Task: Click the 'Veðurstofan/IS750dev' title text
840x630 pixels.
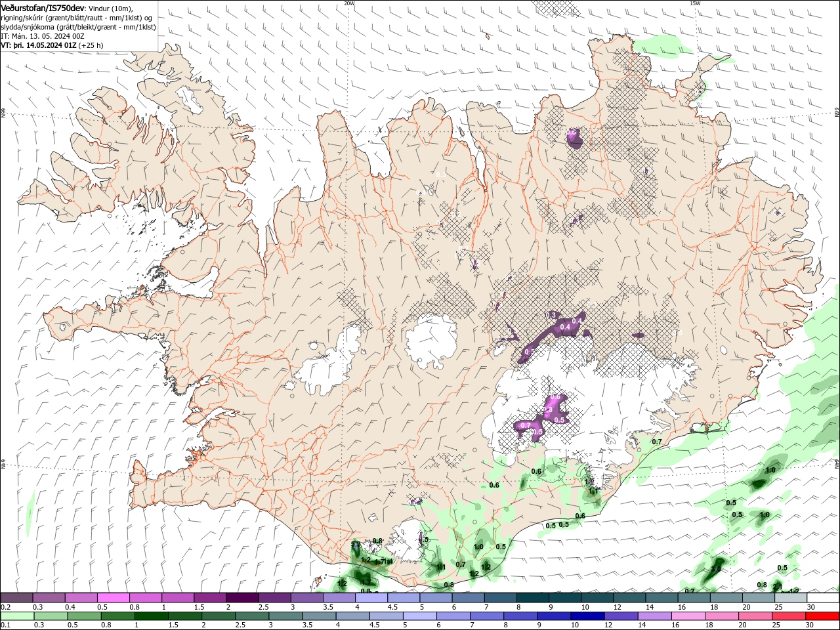Action: [42, 8]
